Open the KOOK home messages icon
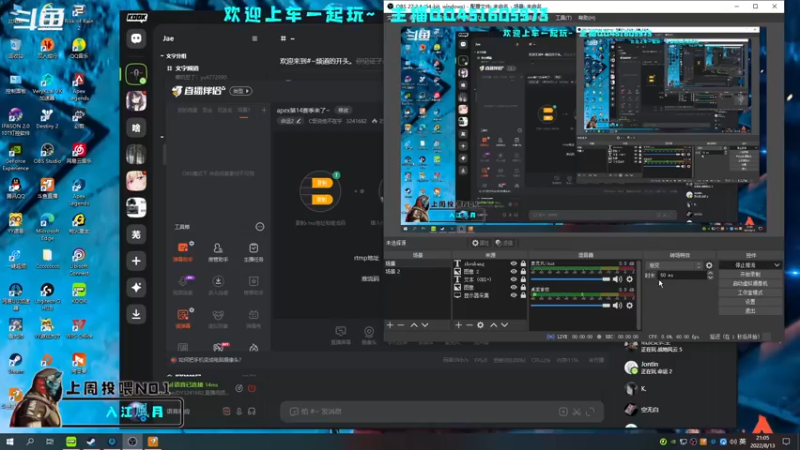 (136, 39)
